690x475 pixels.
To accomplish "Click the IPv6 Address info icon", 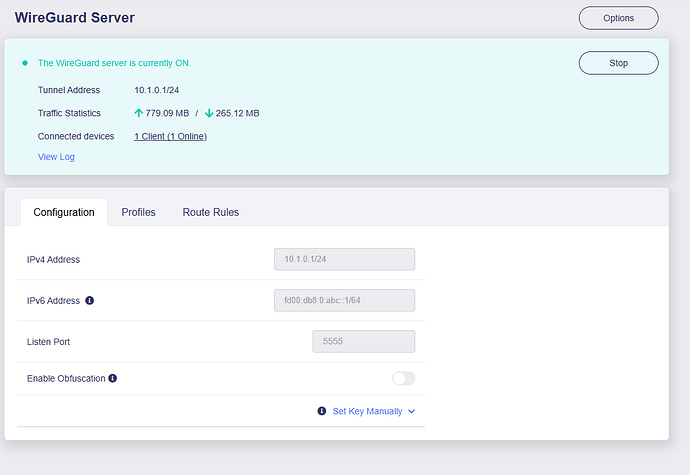I will pyautogui.click(x=89, y=301).
